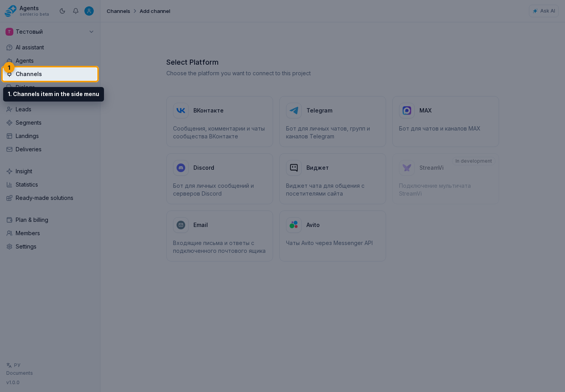Expand the Тестовый project dropdown
Image resolution: width=565 pixels, height=392 pixels.
[50, 32]
